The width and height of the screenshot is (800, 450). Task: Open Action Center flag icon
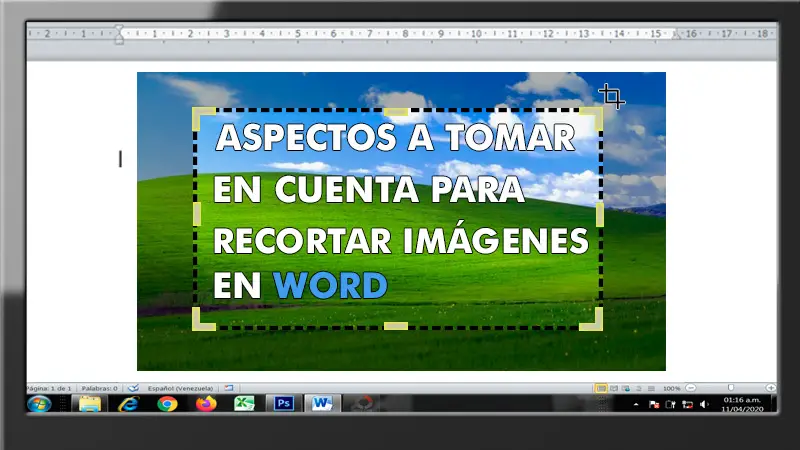click(x=654, y=405)
